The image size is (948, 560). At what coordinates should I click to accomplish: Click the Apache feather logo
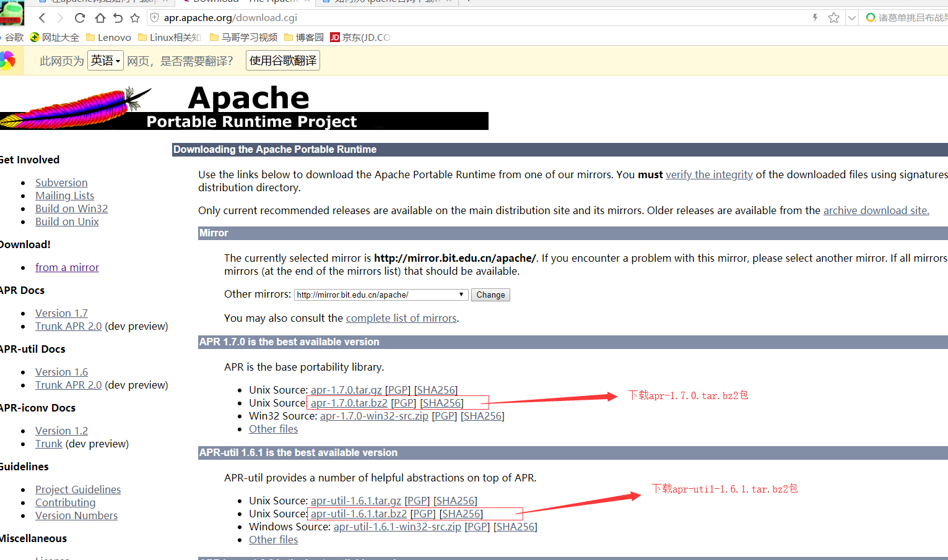click(76, 107)
